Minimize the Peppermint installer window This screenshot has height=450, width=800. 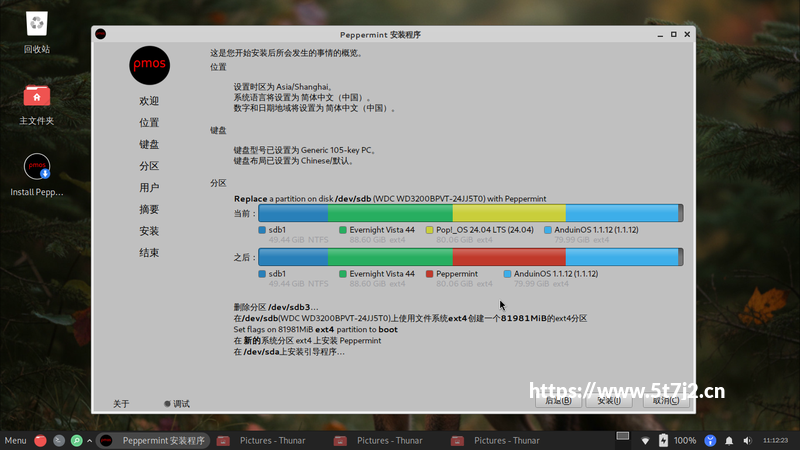click(660, 34)
